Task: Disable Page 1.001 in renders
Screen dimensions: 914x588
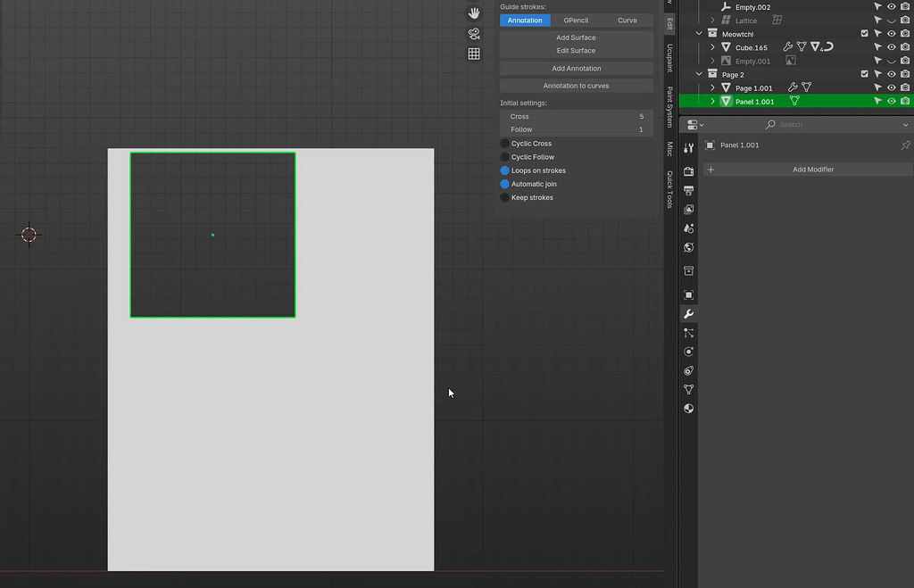Action: 905,87
